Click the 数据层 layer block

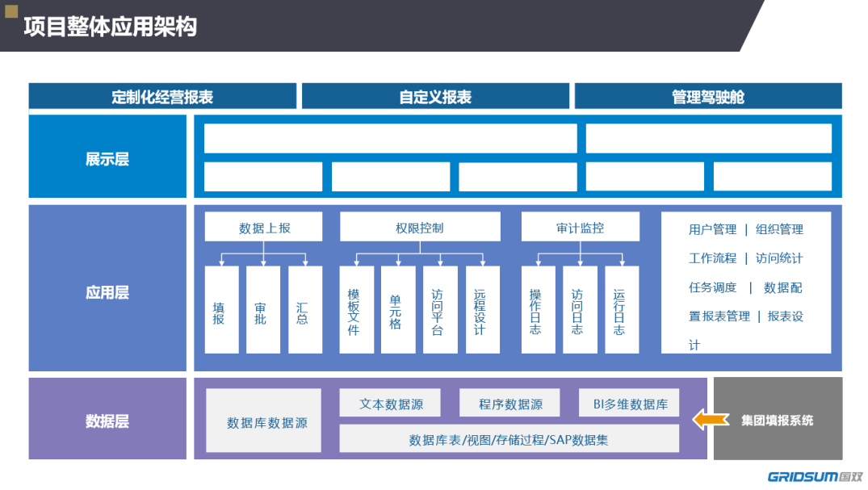point(107,419)
